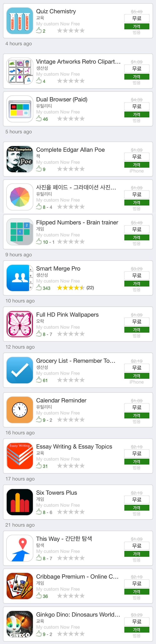
Task: Tap thumbs-up icon beside 343 votes
Action: pos(39,288)
